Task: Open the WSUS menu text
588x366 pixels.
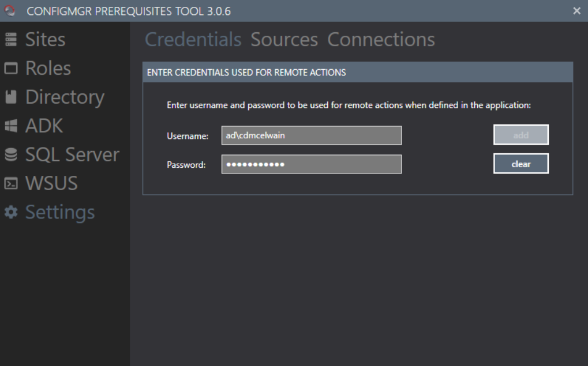Action: point(51,184)
